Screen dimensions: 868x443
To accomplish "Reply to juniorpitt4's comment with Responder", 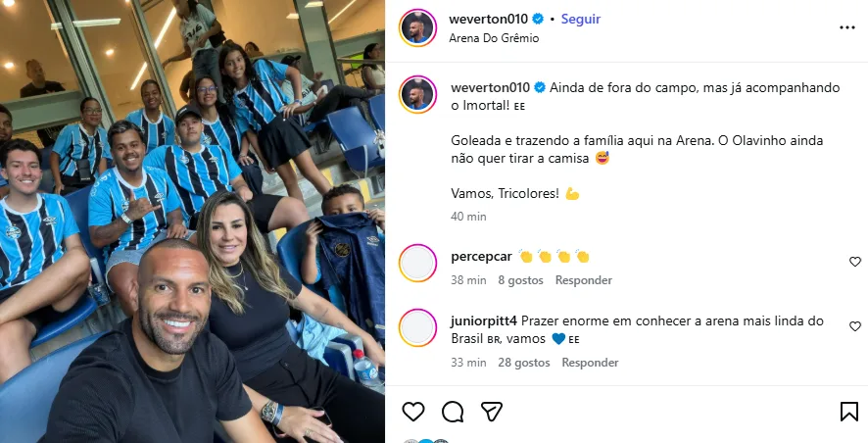I will pos(590,363).
